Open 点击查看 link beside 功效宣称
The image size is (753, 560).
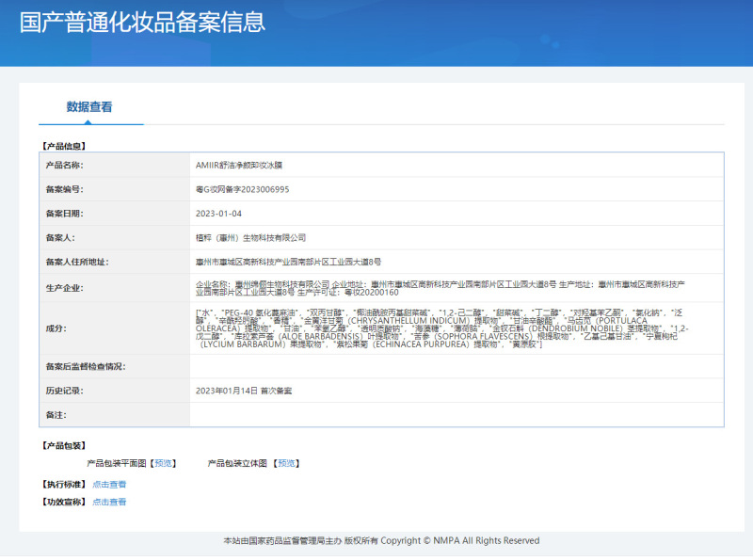(109, 502)
